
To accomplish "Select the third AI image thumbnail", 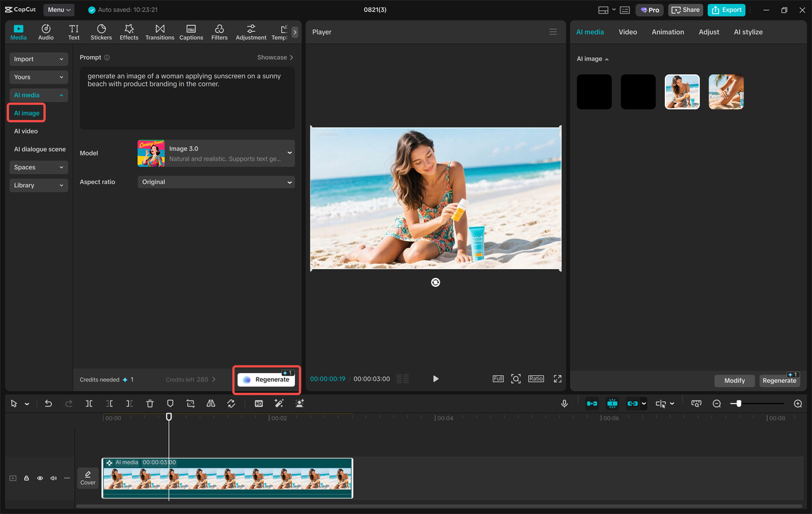I will (682, 91).
